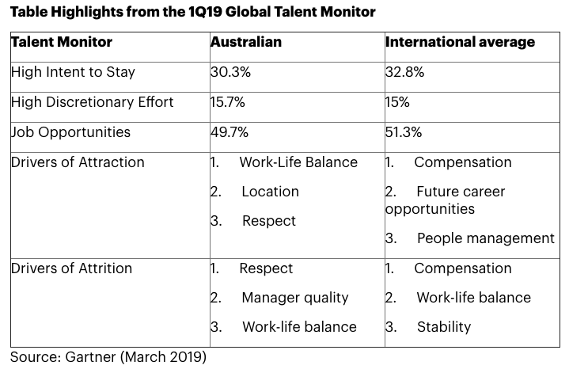Click the table title mentioning 1Q19 Global Talent Monitor
The width and height of the screenshot is (588, 369).
192,12
